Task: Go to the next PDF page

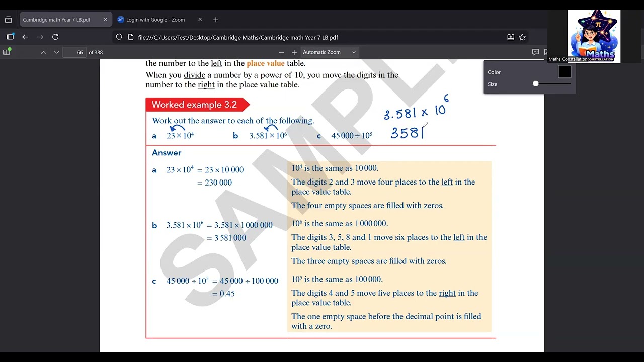Action: click(56, 52)
